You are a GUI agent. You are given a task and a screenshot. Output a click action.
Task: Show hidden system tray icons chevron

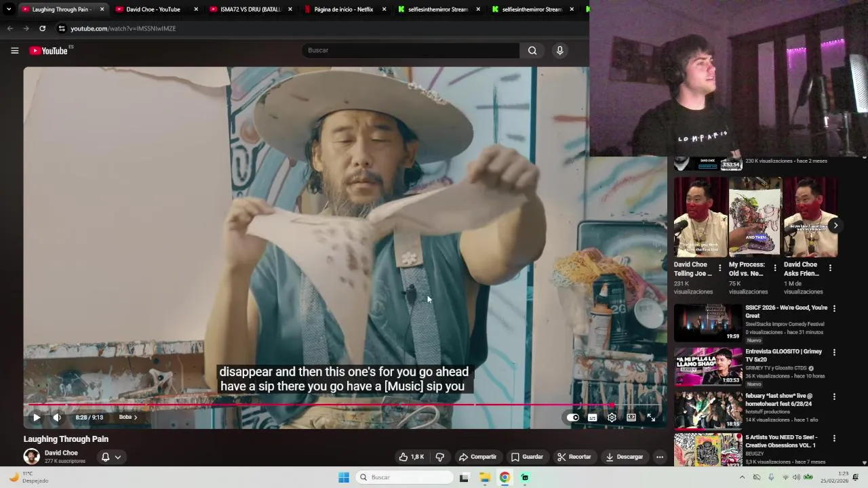coord(742,477)
